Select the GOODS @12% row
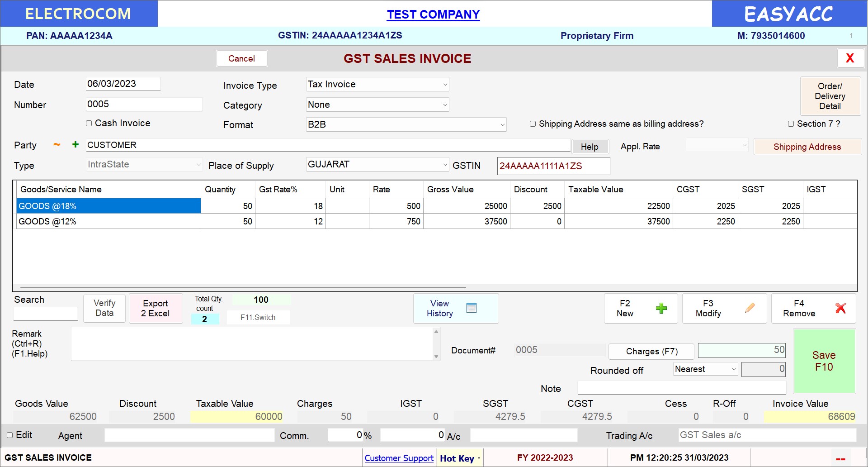This screenshot has width=868, height=467. [x=108, y=221]
